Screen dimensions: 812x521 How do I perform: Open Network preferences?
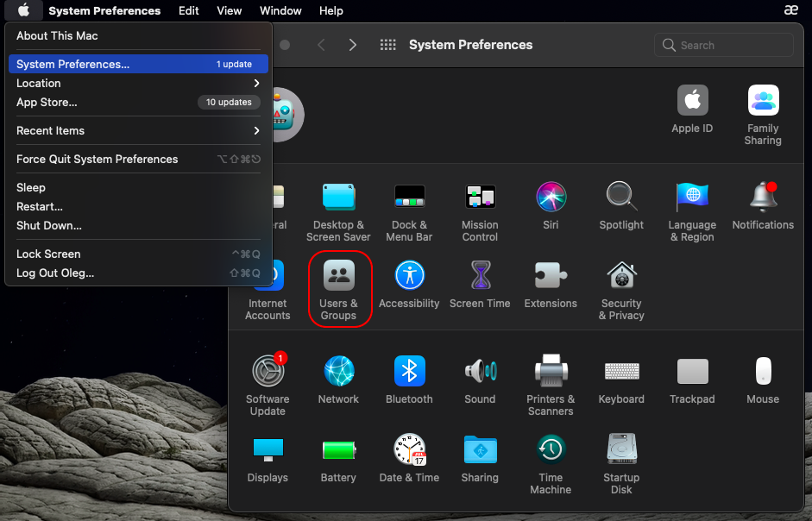pos(338,380)
